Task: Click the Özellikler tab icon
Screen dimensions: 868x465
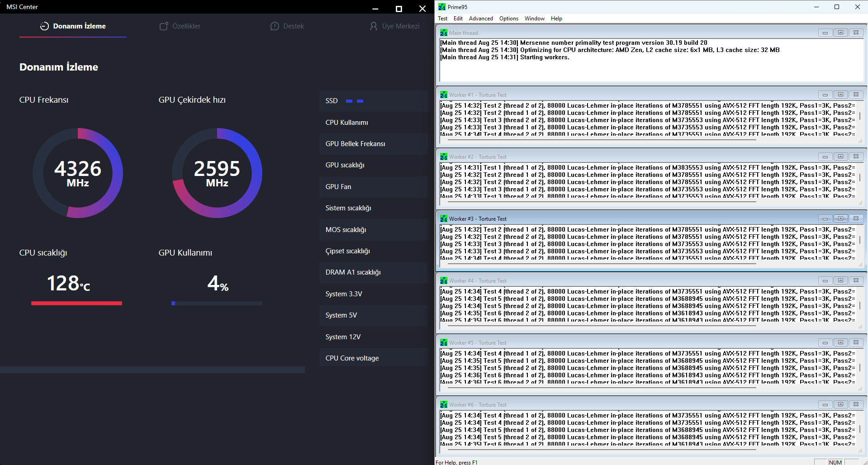Action: 164,26
